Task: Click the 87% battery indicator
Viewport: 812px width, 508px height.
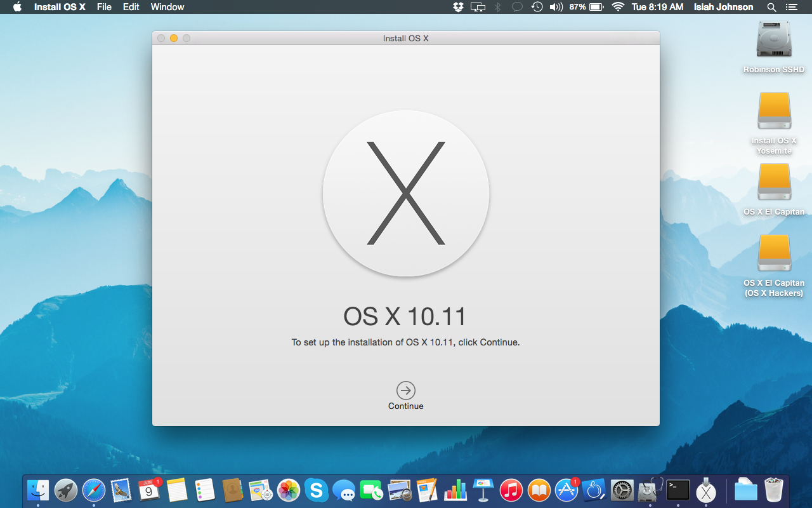Action: pyautogui.click(x=586, y=7)
